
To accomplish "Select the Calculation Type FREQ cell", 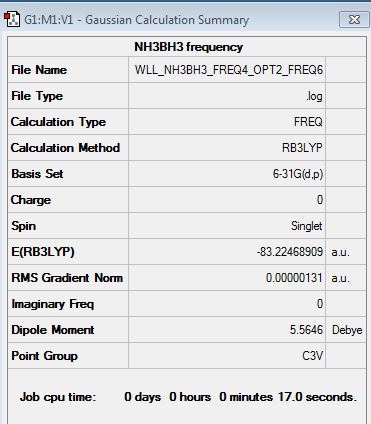I will click(227, 122).
